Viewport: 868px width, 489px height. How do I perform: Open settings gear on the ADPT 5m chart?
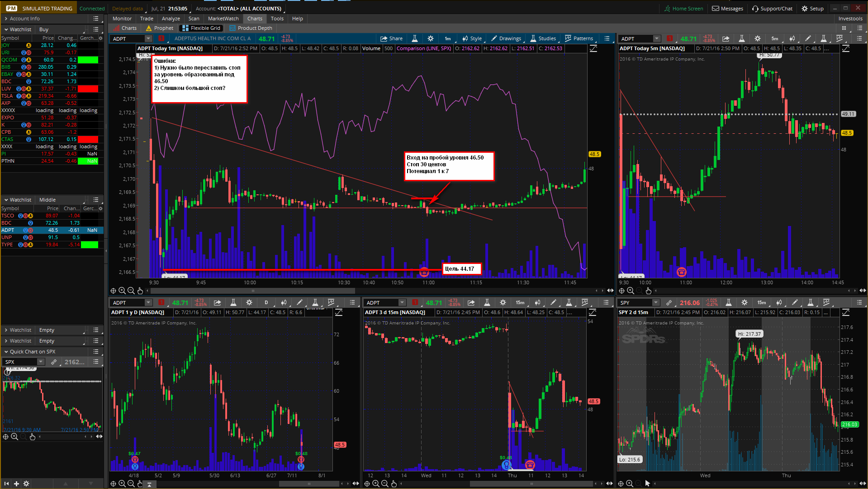(758, 38)
